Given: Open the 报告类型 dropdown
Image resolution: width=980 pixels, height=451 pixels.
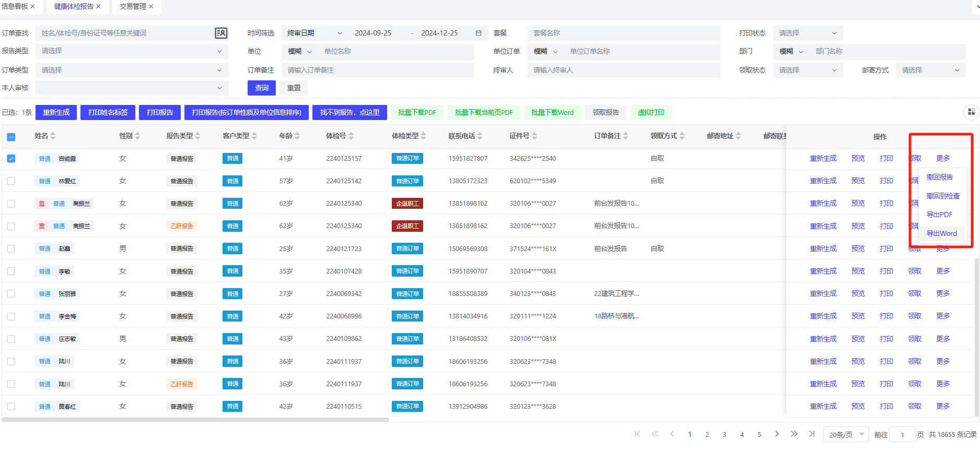Looking at the screenshot, I should pyautogui.click(x=132, y=51).
